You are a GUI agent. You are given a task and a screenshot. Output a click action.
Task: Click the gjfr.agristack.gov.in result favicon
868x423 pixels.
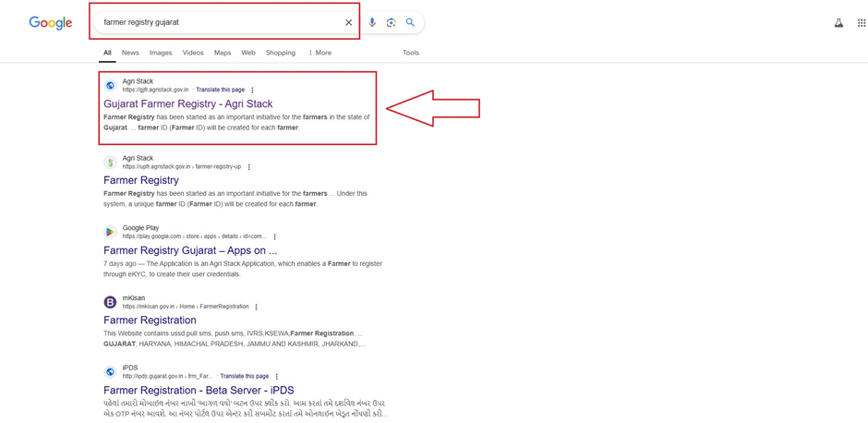110,85
